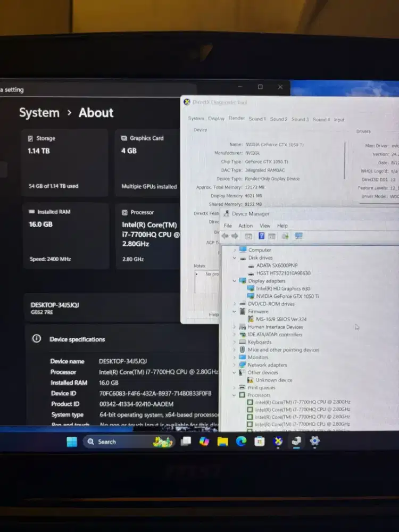Launch Microsoft Edge from the taskbar
Image resolution: width=399 pixels, height=532 pixels.
(x=241, y=441)
